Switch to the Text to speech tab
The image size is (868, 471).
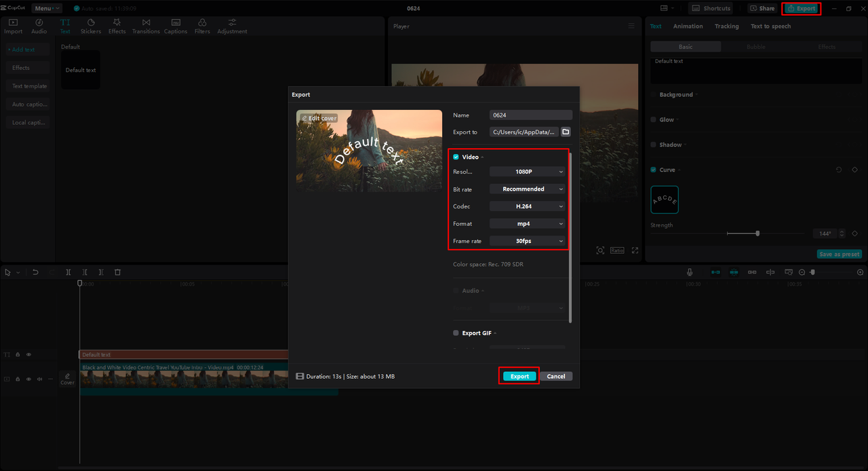[x=770, y=26]
